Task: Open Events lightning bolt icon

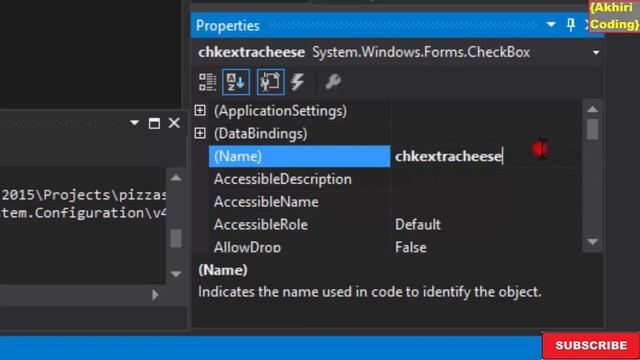Action: click(x=298, y=82)
